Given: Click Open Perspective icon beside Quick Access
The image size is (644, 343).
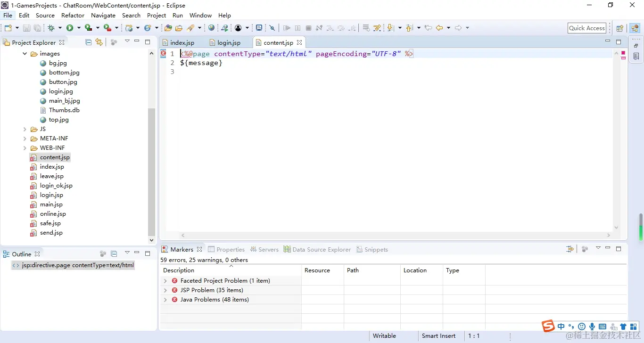Looking at the screenshot, I should click(x=620, y=28).
